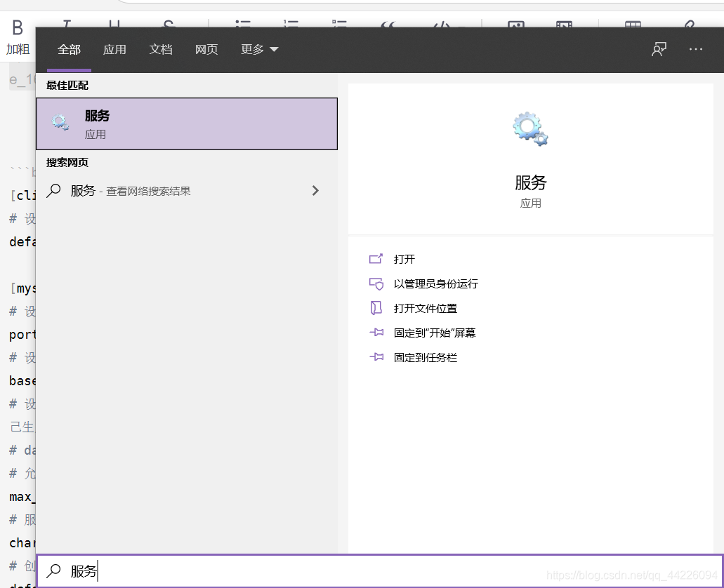Click the 搜索网页 heading
The width and height of the screenshot is (724, 588).
tap(67, 163)
